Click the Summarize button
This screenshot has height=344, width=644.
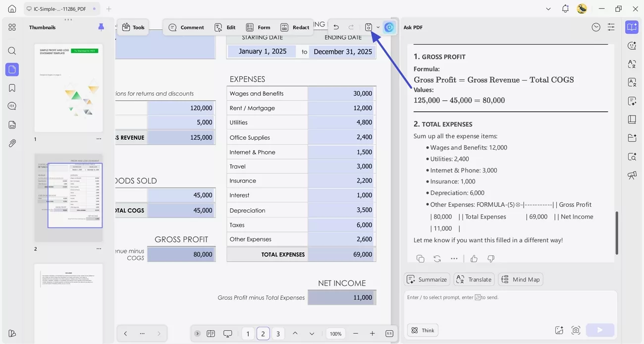pyautogui.click(x=427, y=279)
